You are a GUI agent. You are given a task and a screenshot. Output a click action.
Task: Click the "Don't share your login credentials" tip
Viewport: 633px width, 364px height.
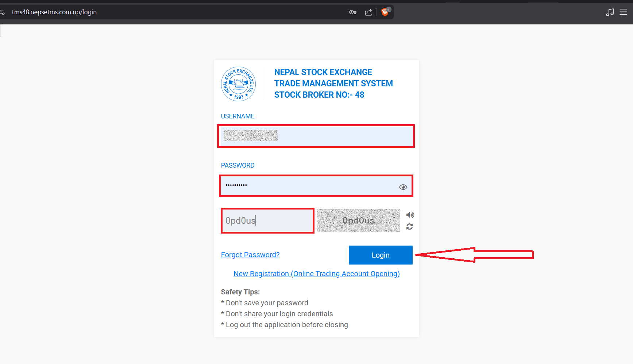pyautogui.click(x=277, y=314)
